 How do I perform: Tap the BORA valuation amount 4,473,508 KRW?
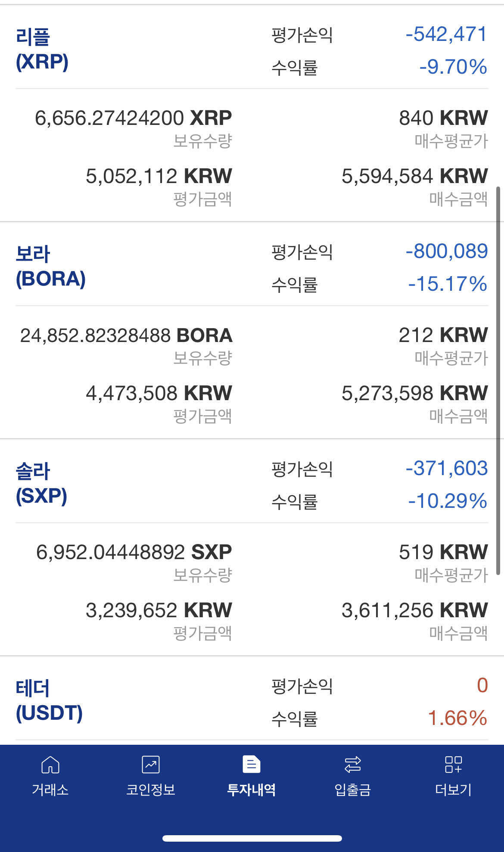click(x=159, y=393)
